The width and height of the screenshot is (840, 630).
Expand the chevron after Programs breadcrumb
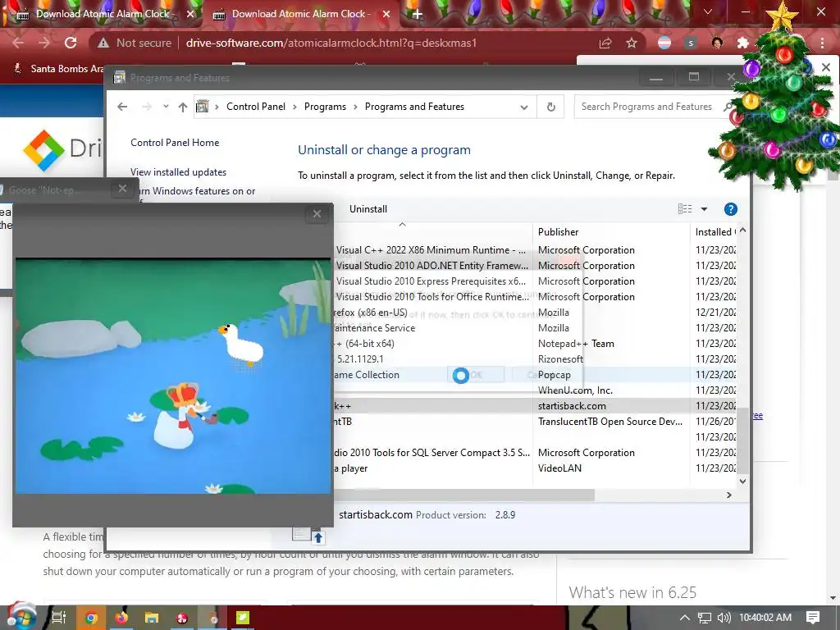coord(355,107)
